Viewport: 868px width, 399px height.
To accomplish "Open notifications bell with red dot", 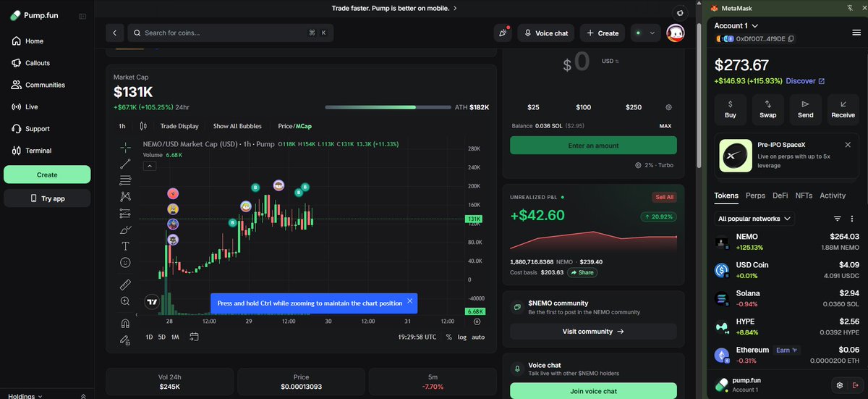I will coord(503,33).
